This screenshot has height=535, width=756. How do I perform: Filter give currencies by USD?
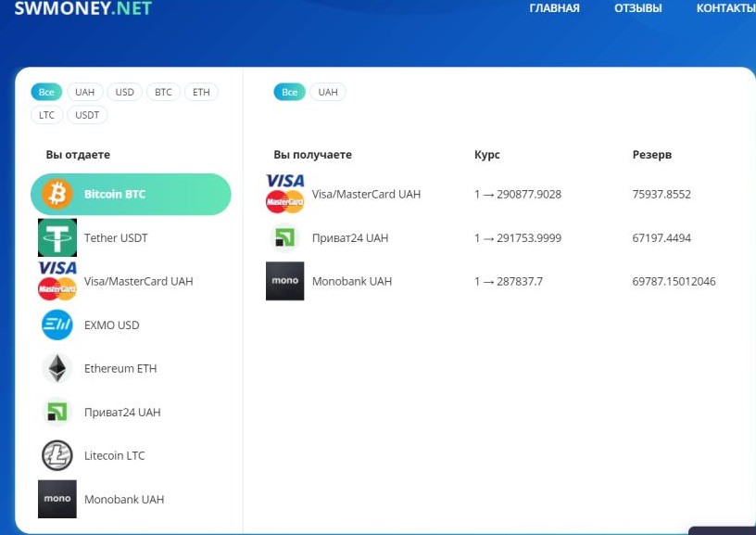click(124, 92)
